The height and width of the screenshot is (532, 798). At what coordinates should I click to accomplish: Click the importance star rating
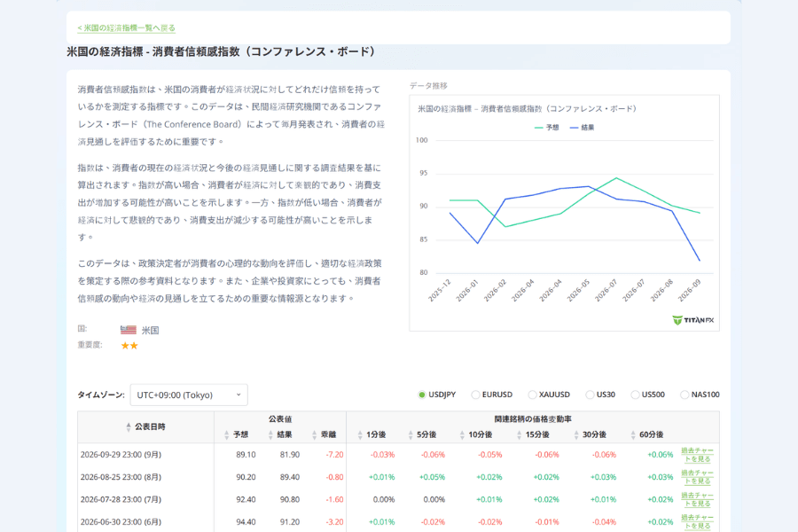pos(129,346)
